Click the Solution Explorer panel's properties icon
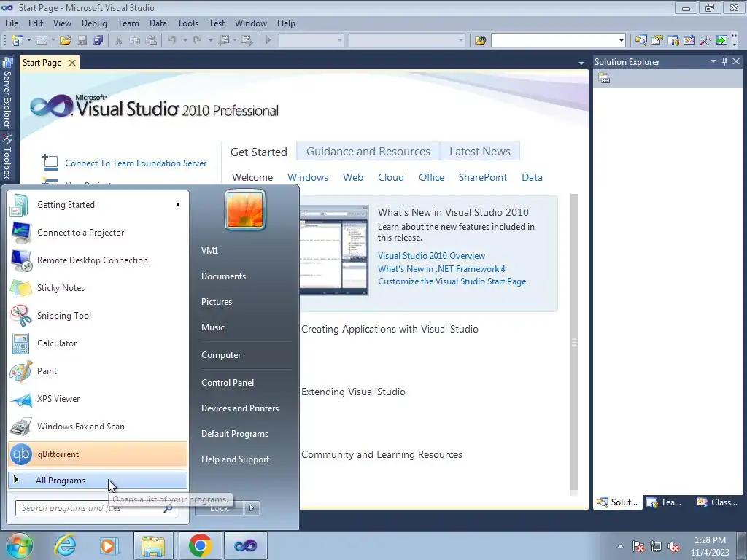This screenshot has height=560, width=747. pyautogui.click(x=604, y=78)
